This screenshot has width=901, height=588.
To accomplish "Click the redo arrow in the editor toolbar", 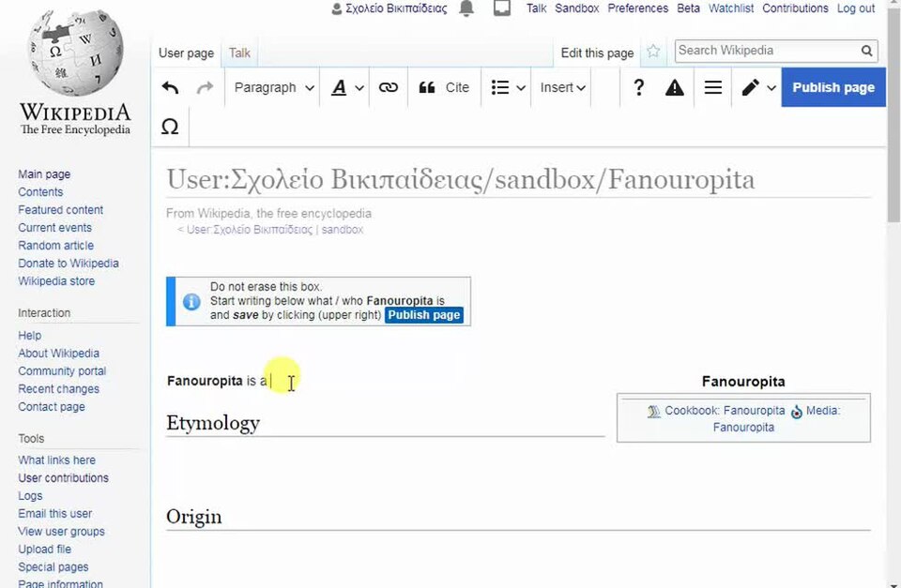I will pos(205,88).
